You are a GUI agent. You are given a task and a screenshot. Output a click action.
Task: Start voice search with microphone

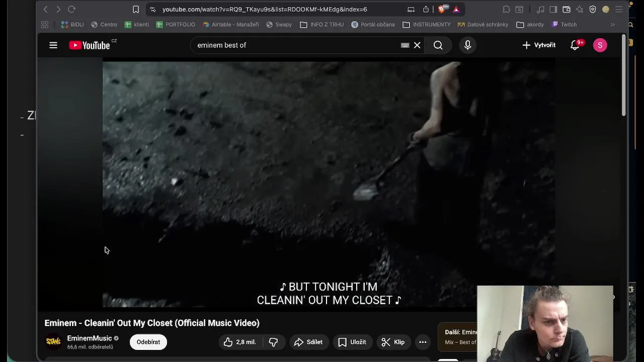pyautogui.click(x=468, y=45)
